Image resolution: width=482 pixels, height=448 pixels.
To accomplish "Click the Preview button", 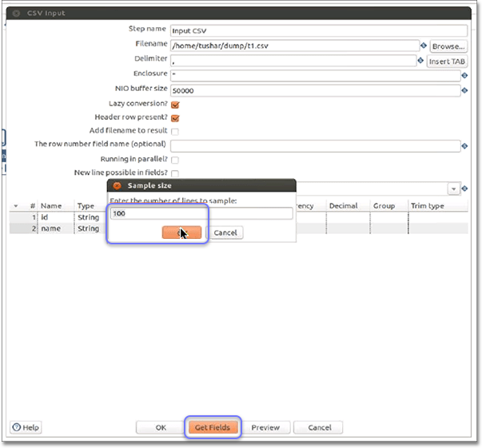I will point(265,427).
